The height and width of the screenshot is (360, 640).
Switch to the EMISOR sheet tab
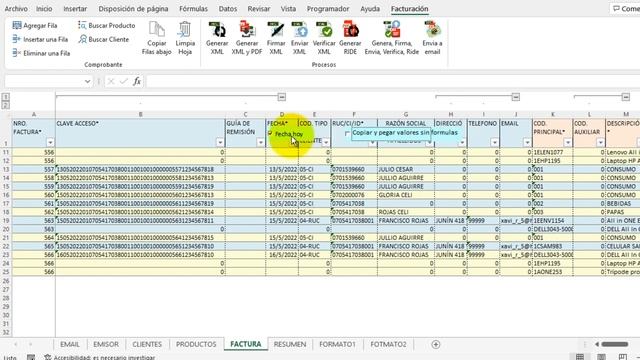pyautogui.click(x=106, y=344)
